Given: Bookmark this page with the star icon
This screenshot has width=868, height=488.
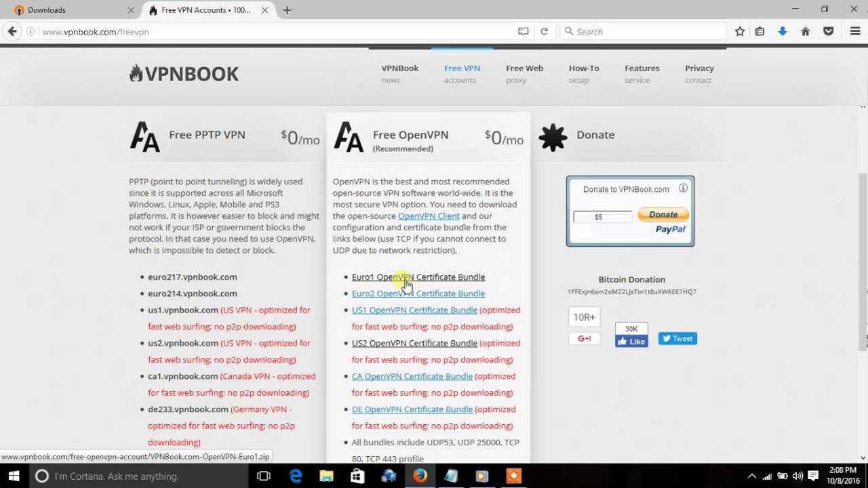Looking at the screenshot, I should point(740,31).
